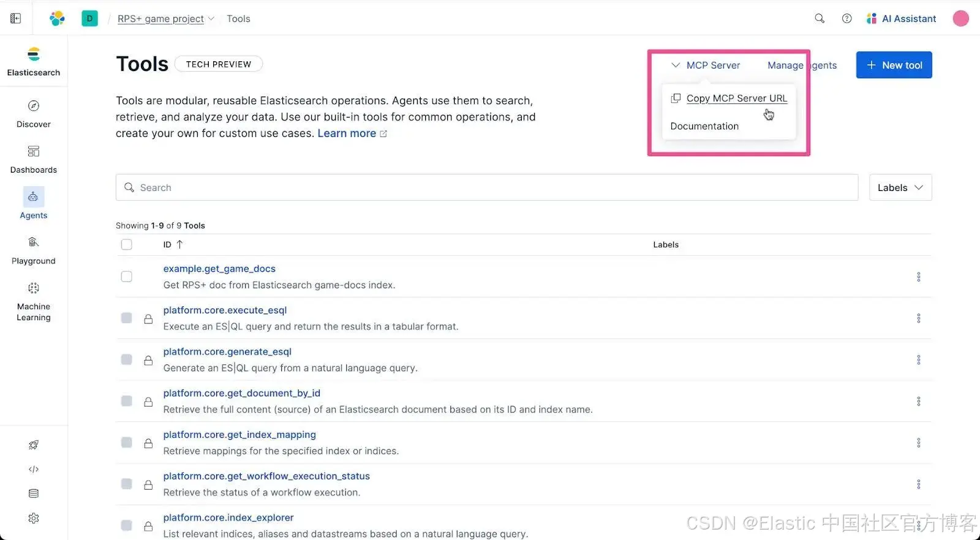
Task: Click disabled checkbox for platform.core.execute_esql
Action: pyautogui.click(x=127, y=318)
